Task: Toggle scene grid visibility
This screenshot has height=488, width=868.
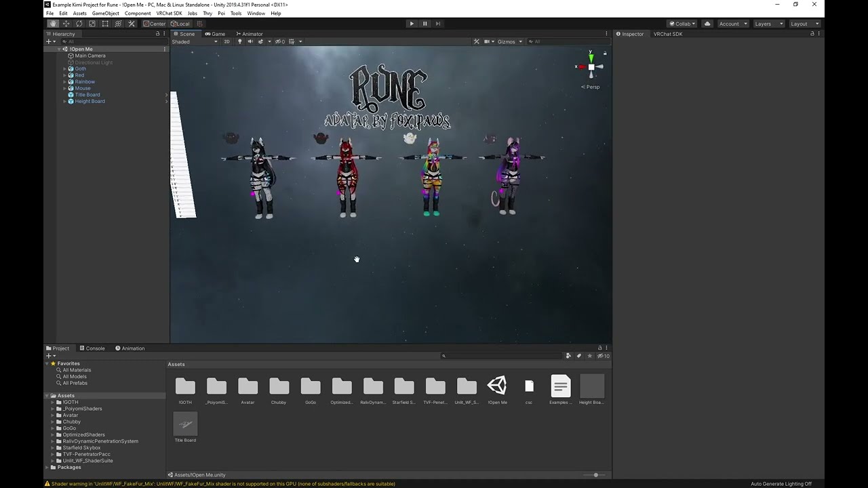Action: click(292, 41)
